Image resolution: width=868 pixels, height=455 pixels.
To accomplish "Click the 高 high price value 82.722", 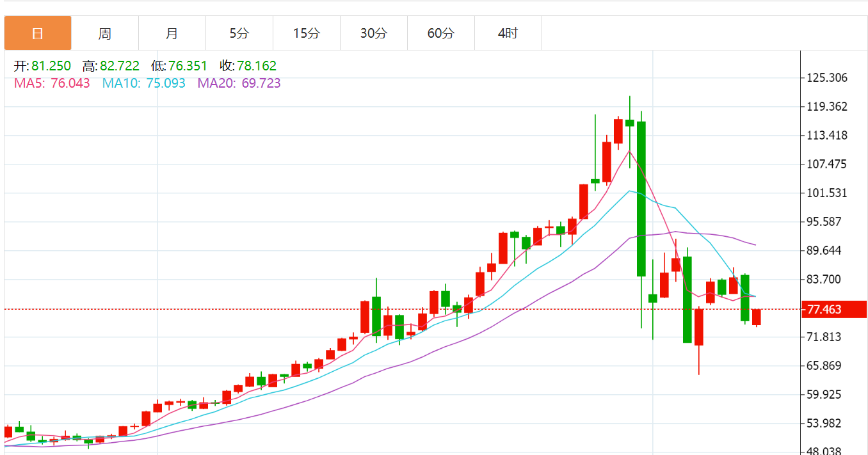I will pyautogui.click(x=120, y=66).
